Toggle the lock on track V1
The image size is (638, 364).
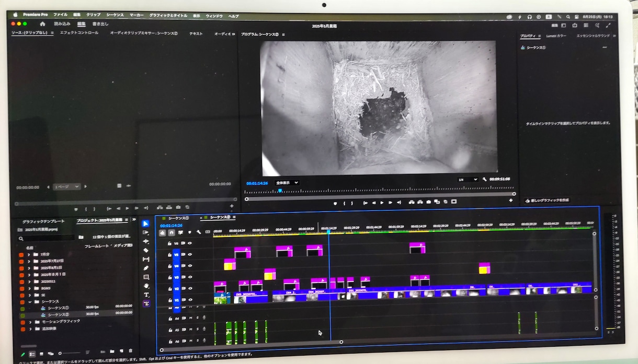coord(170,300)
